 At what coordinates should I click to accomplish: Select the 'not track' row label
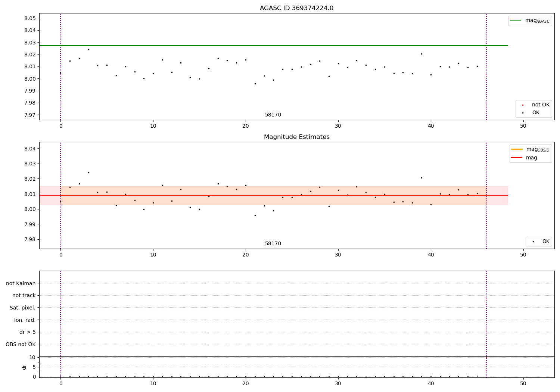(x=24, y=295)
